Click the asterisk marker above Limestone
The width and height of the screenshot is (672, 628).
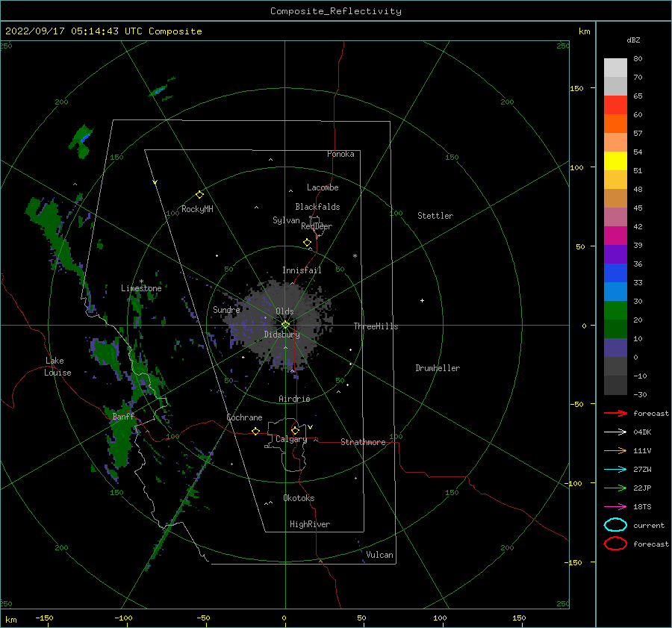click(141, 282)
